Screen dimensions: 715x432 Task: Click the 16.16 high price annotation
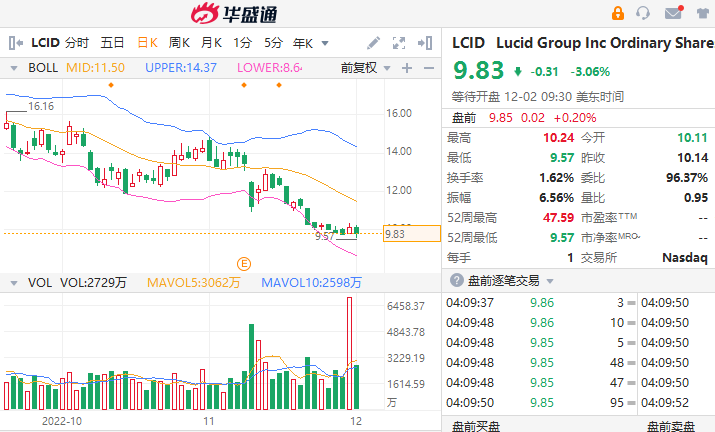[41, 106]
